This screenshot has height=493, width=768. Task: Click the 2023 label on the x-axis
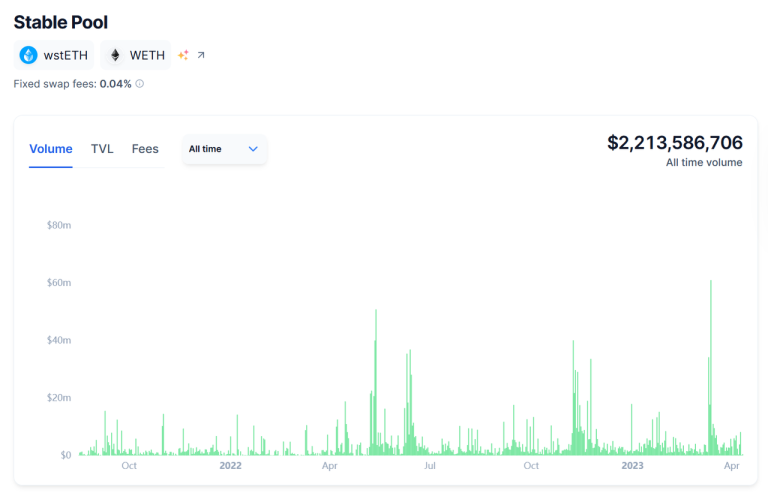[x=632, y=466]
